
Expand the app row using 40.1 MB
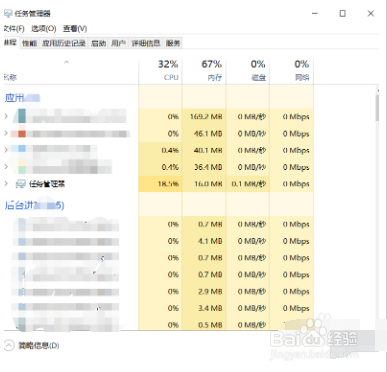click(x=6, y=150)
